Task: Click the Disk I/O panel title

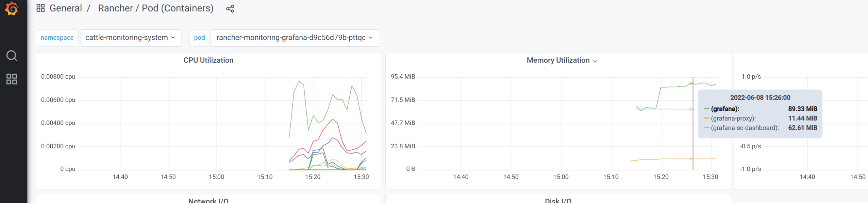Action: click(558, 200)
